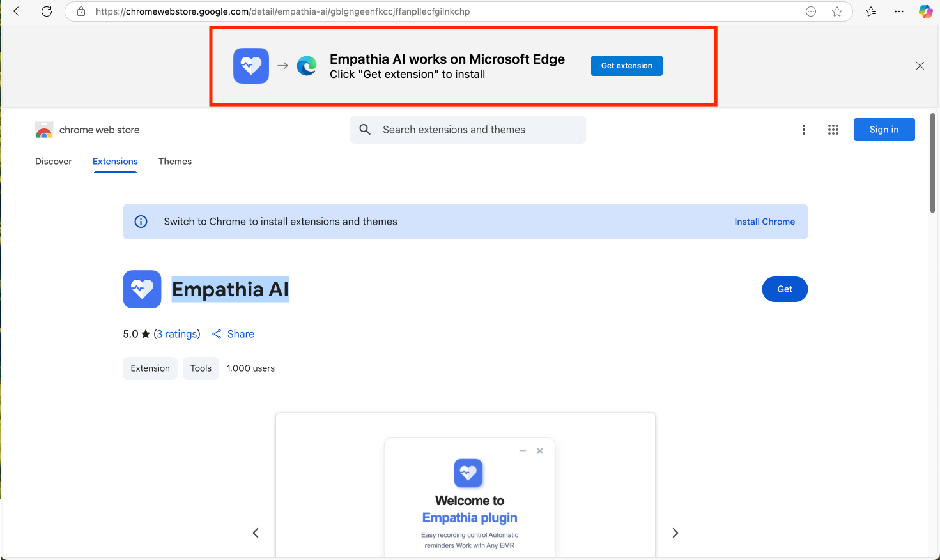The height and width of the screenshot is (560, 940).
Task: Click the Share link
Action: [x=233, y=334]
